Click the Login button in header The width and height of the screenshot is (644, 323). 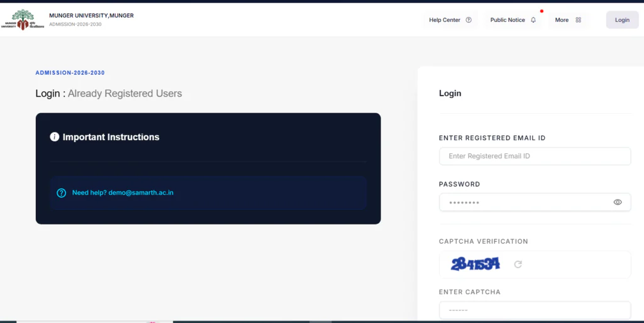click(x=622, y=19)
